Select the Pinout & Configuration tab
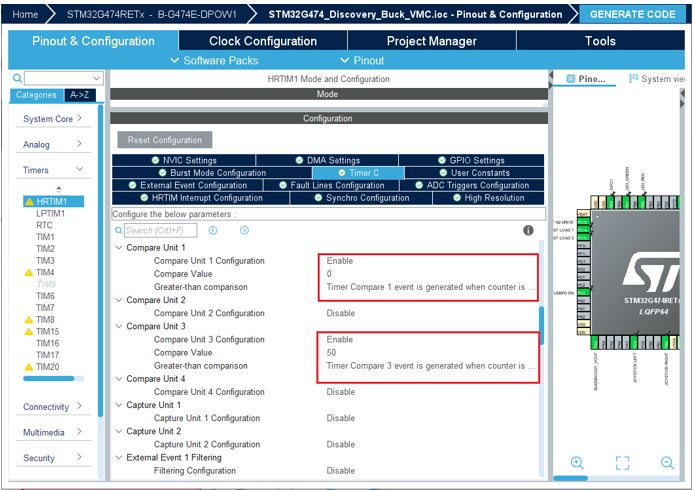 (93, 41)
